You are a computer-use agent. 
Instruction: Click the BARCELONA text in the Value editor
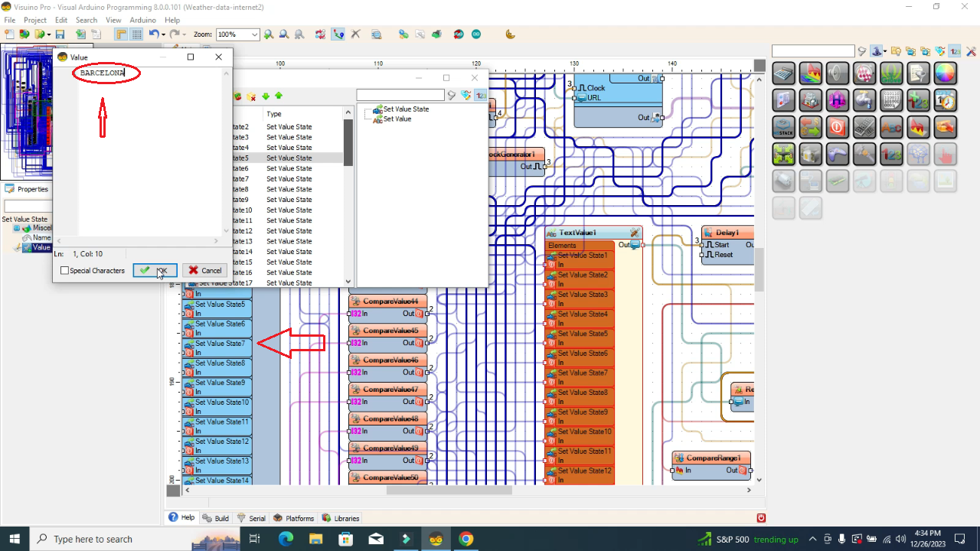coord(103,73)
